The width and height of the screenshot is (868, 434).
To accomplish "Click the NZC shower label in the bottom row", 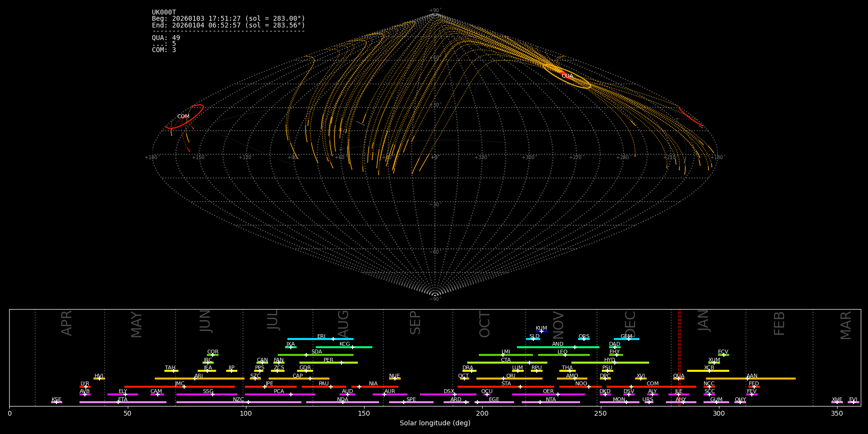I will pyautogui.click(x=238, y=399).
